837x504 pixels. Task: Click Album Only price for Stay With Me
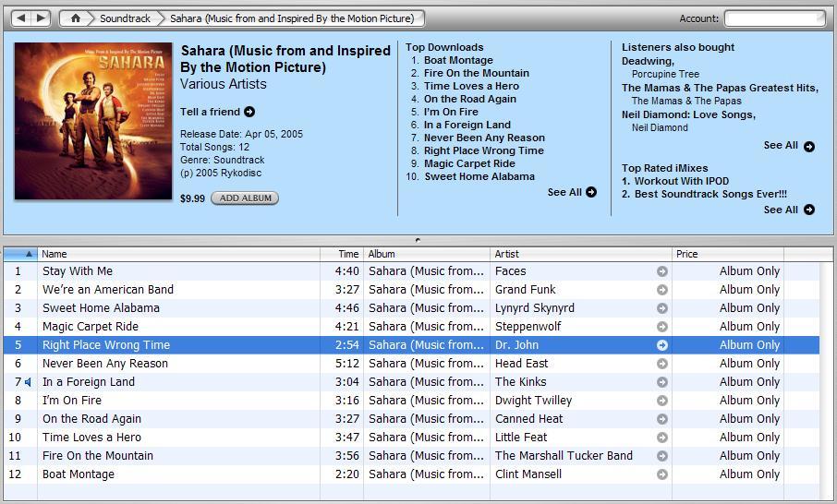(x=749, y=271)
